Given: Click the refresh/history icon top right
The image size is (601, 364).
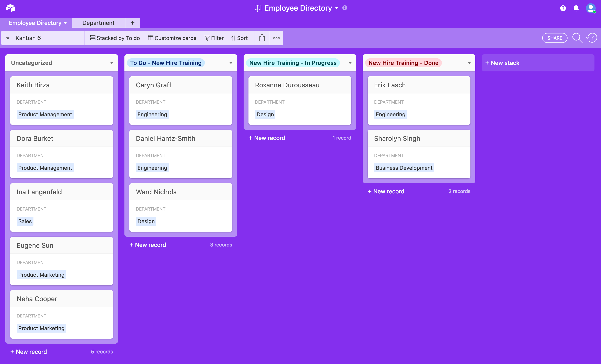Looking at the screenshot, I should (592, 38).
